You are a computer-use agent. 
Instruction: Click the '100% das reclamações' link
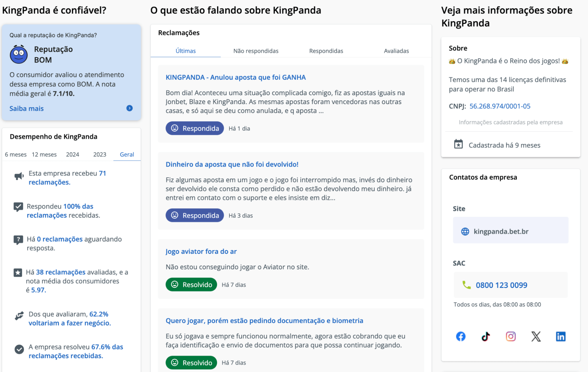[60, 211]
